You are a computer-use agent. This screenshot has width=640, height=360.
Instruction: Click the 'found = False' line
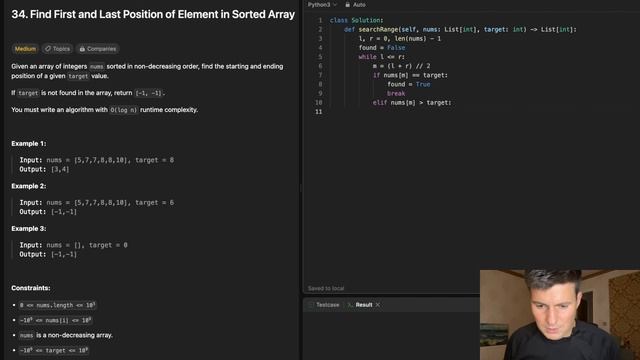[x=382, y=48]
